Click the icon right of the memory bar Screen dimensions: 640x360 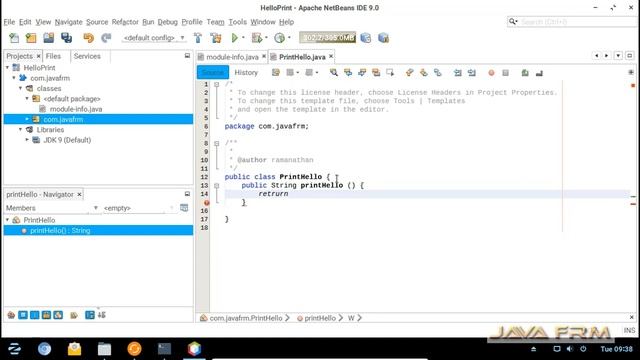click(x=366, y=38)
